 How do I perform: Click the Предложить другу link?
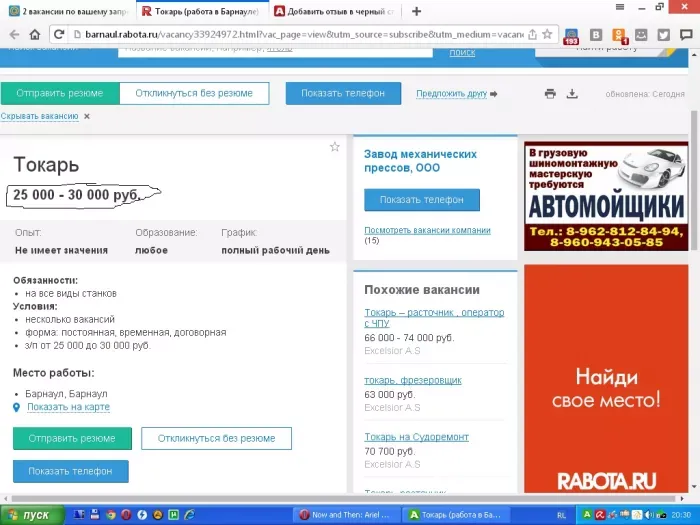coord(451,94)
